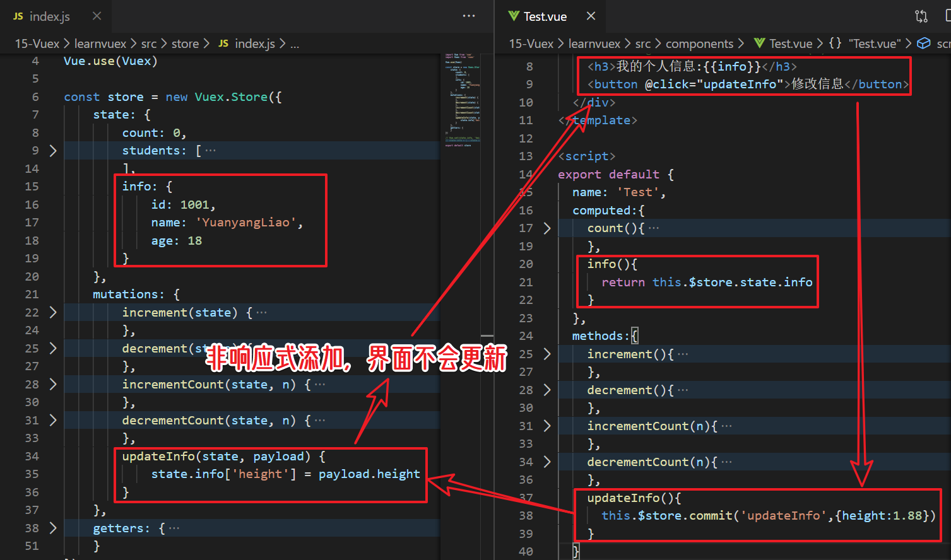Select learnvuex in the Test.vue breadcrumb
951x560 pixels.
click(594, 44)
